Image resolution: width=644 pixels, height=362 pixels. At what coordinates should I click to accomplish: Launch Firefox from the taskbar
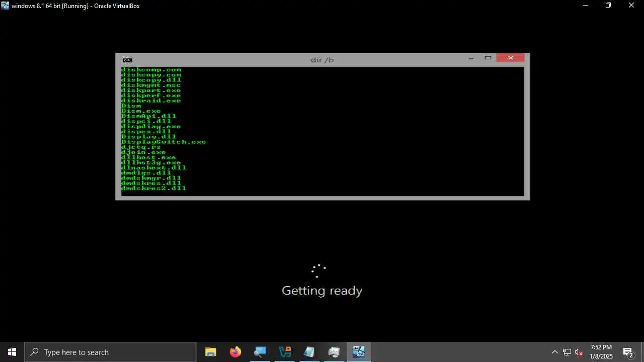pyautogui.click(x=235, y=352)
